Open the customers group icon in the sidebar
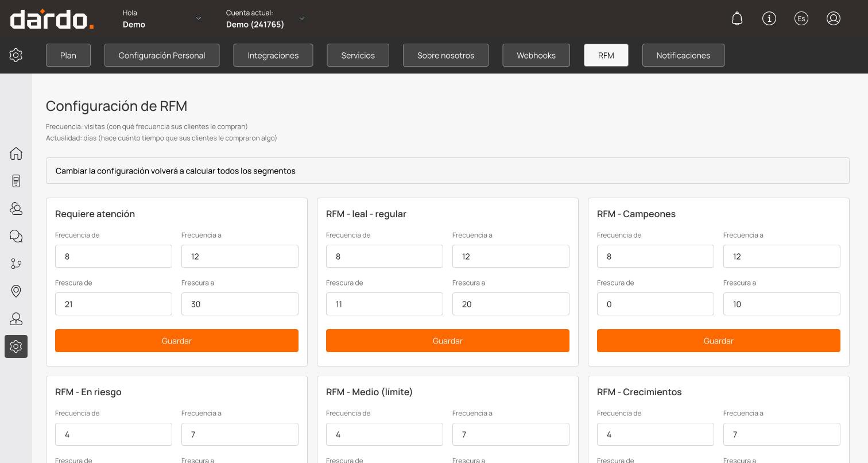 16,209
